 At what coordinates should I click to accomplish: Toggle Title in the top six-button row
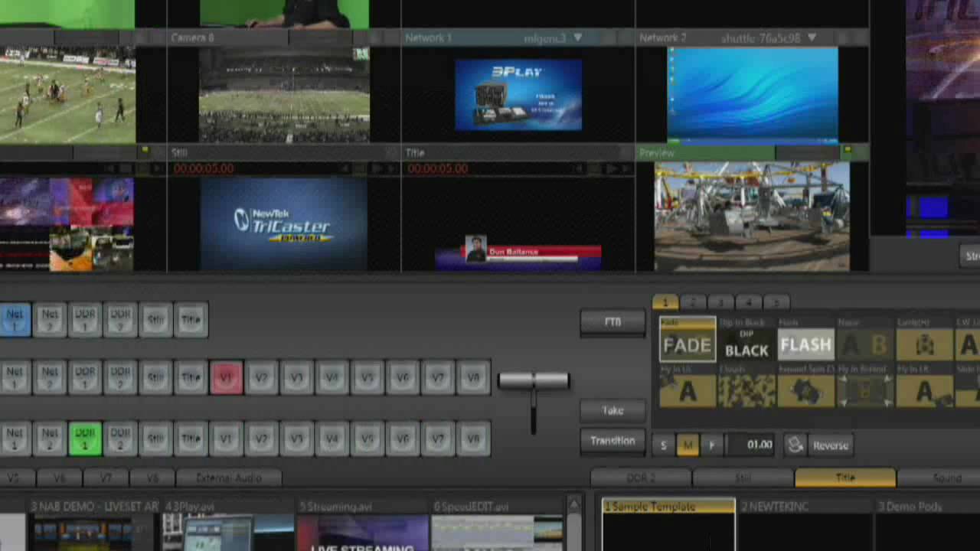[x=191, y=319]
